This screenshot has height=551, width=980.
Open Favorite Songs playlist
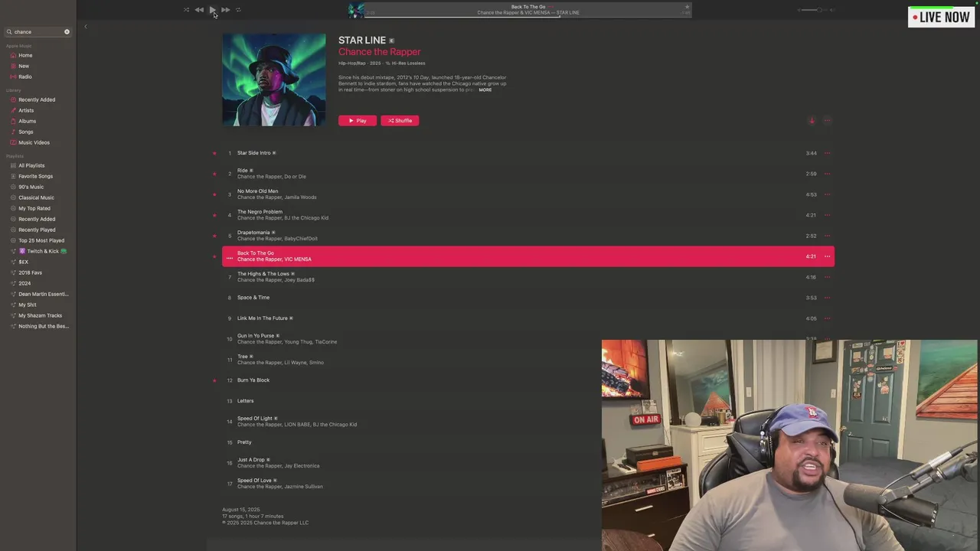(x=35, y=176)
